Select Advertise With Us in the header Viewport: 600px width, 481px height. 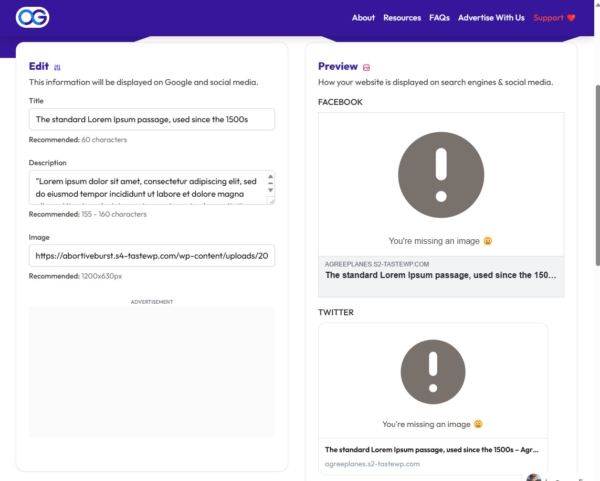(491, 18)
